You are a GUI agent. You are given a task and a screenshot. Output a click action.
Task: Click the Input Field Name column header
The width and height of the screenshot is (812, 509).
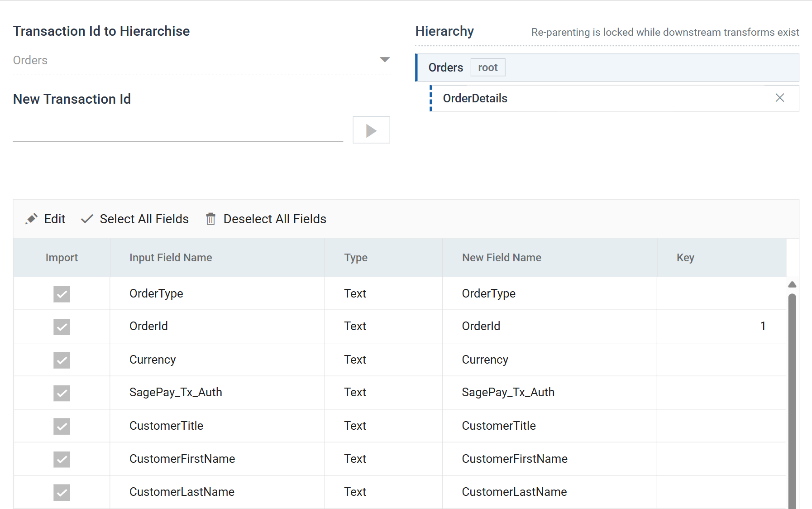[217, 258]
